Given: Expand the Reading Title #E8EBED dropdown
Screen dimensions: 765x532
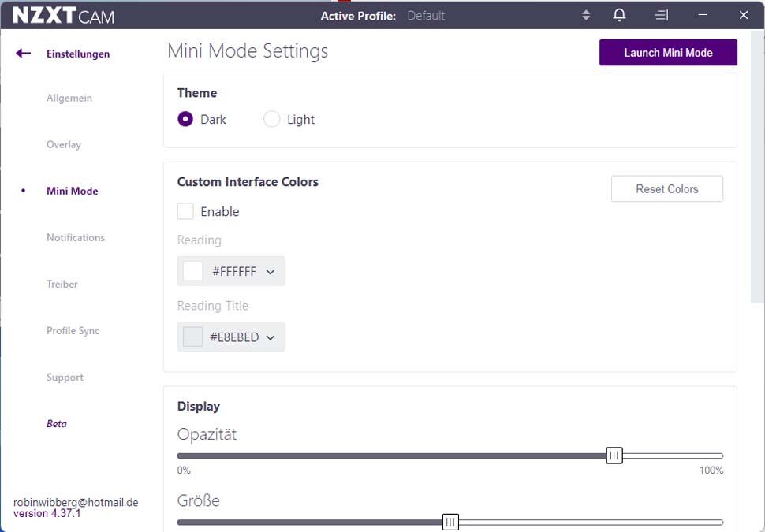Looking at the screenshot, I should click(x=231, y=337).
